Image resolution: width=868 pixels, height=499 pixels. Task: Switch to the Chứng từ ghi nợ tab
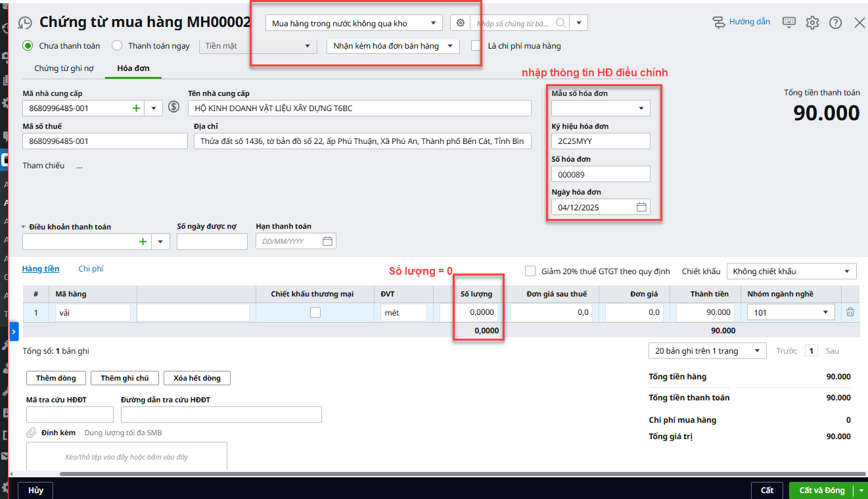[64, 68]
